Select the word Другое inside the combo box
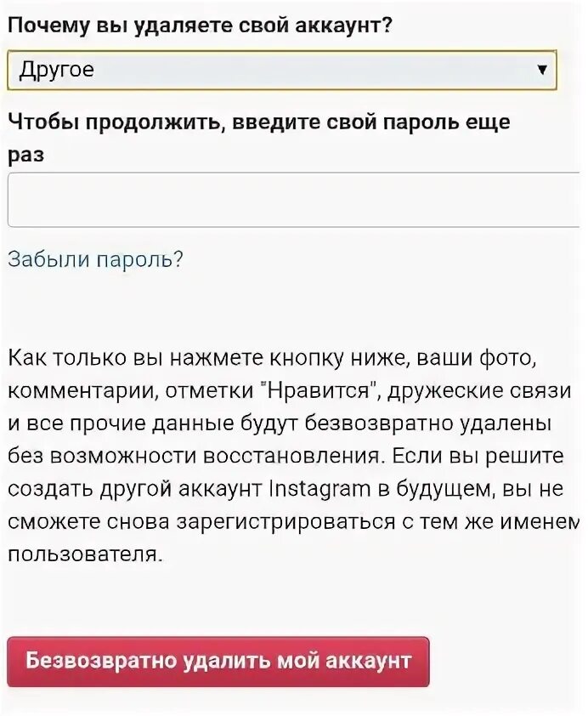Image resolution: width=588 pixels, height=716 pixels. [57, 70]
